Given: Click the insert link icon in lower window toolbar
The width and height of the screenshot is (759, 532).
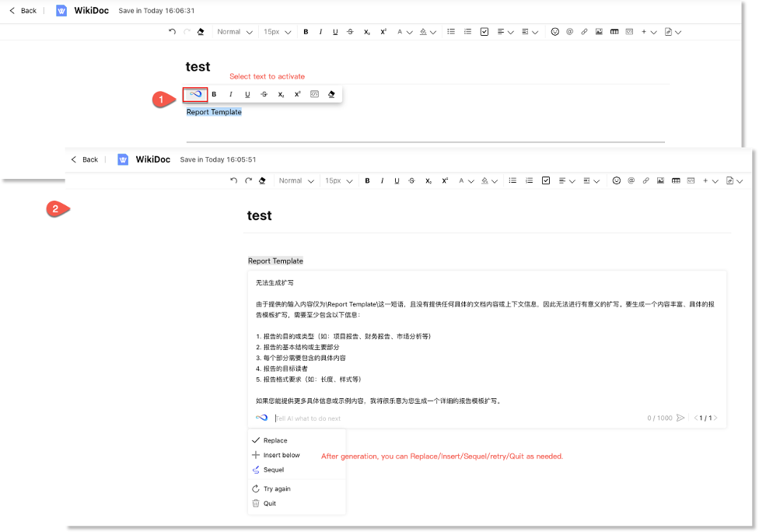Looking at the screenshot, I should 645,180.
